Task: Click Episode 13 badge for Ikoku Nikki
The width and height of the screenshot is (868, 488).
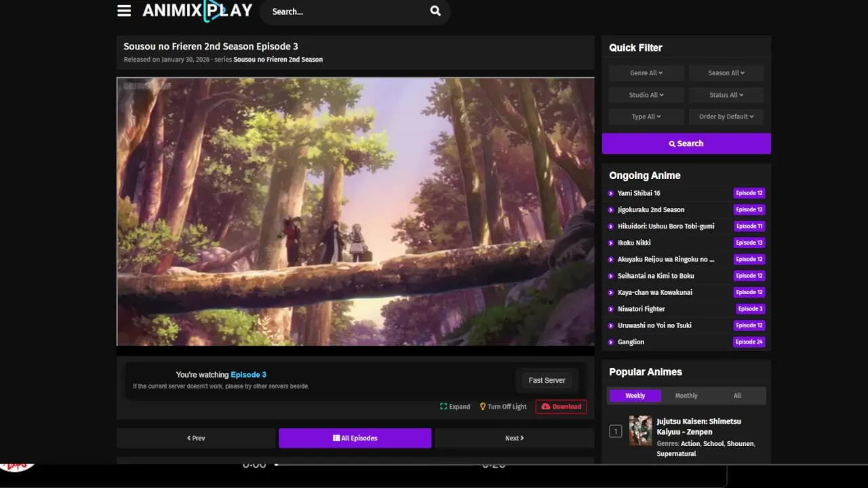Action: [x=749, y=243]
